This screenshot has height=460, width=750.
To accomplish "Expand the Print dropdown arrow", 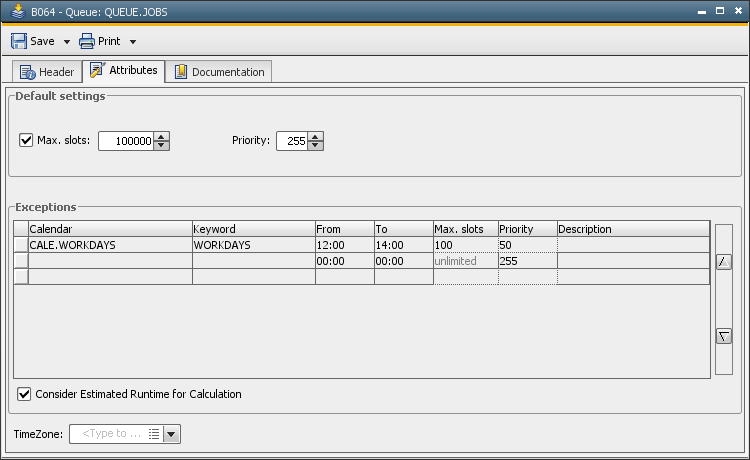I will tap(133, 42).
